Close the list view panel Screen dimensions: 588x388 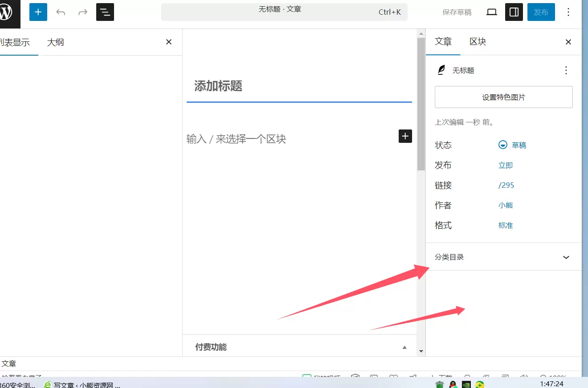(x=169, y=42)
